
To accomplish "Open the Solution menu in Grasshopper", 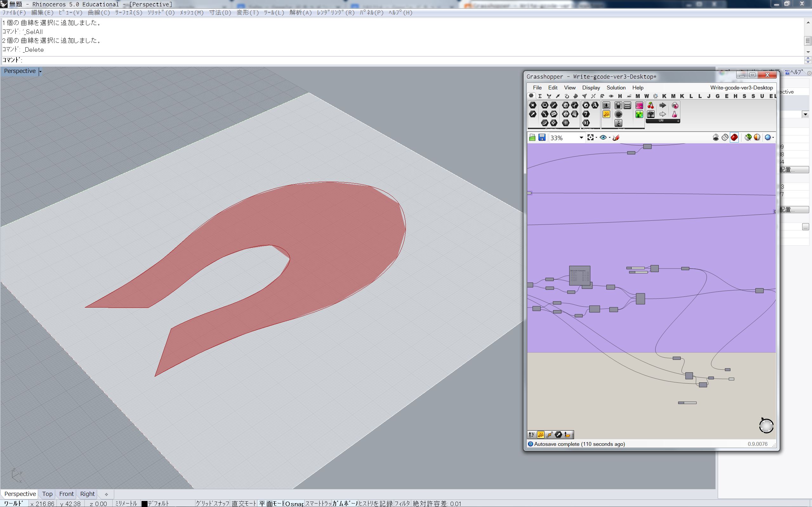I will tap(616, 88).
